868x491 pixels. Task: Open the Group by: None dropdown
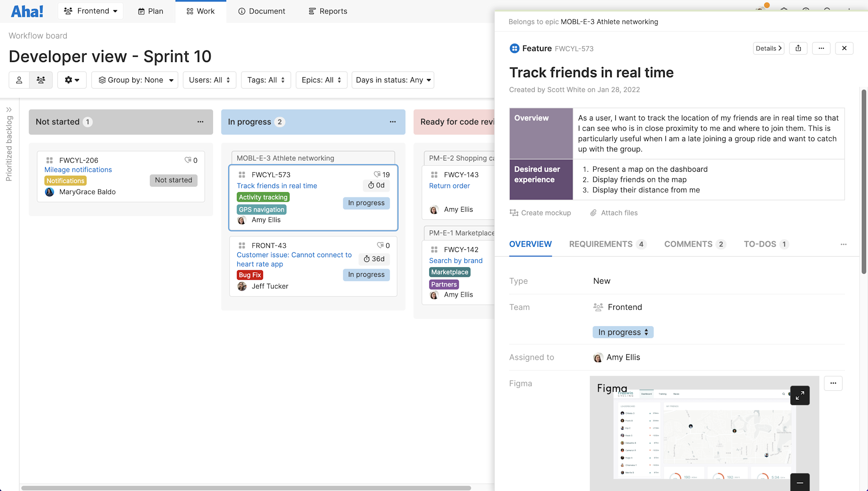(135, 80)
